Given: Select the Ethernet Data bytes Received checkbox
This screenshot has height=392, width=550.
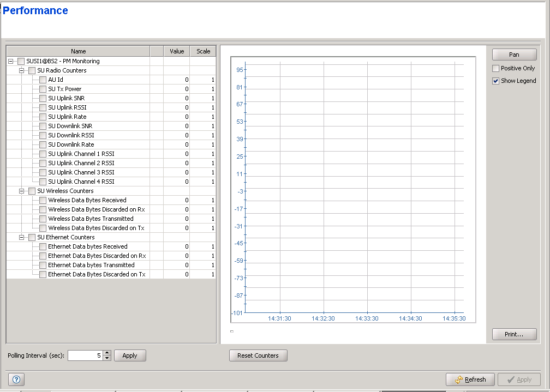Looking at the screenshot, I should coord(43,246).
